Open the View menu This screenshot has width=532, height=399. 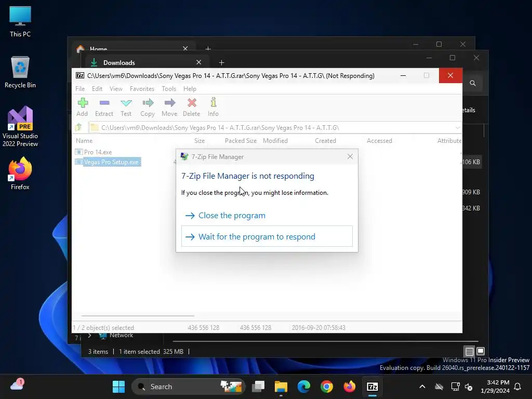point(116,88)
